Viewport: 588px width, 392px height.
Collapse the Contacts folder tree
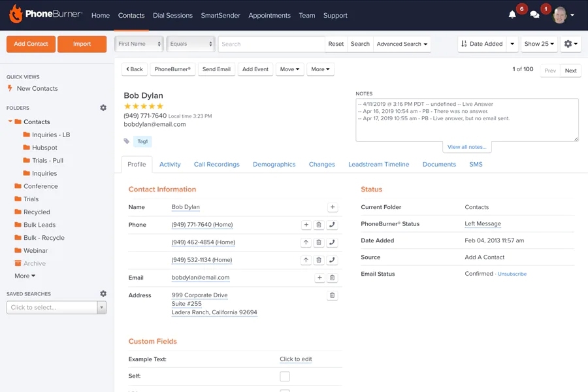coord(10,122)
